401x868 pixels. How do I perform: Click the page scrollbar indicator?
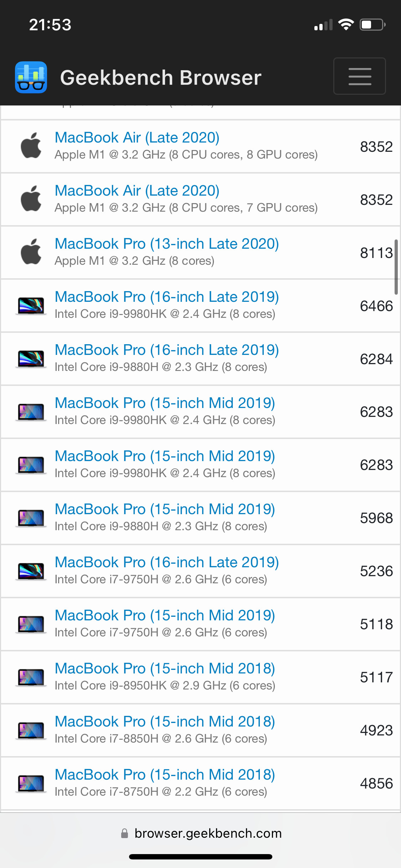(x=396, y=267)
